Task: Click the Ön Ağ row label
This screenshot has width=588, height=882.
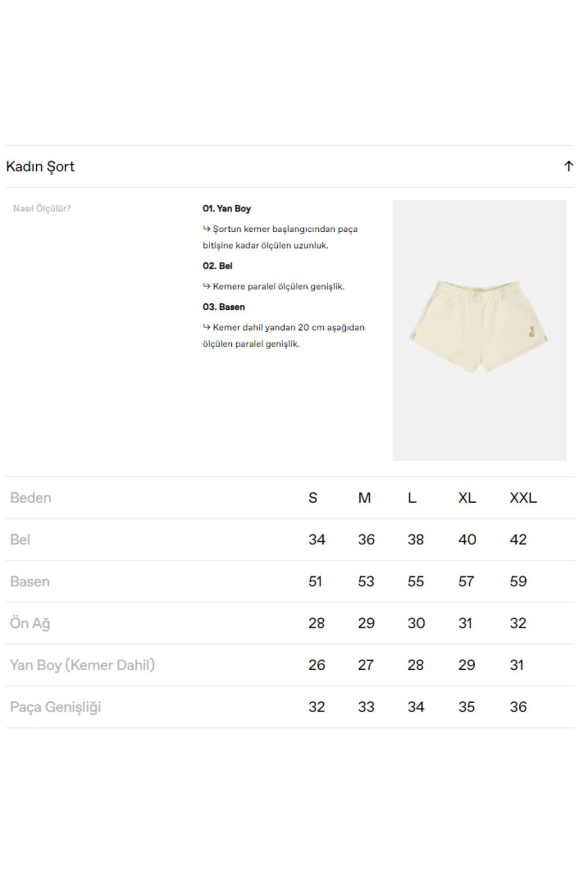Action: [30, 623]
